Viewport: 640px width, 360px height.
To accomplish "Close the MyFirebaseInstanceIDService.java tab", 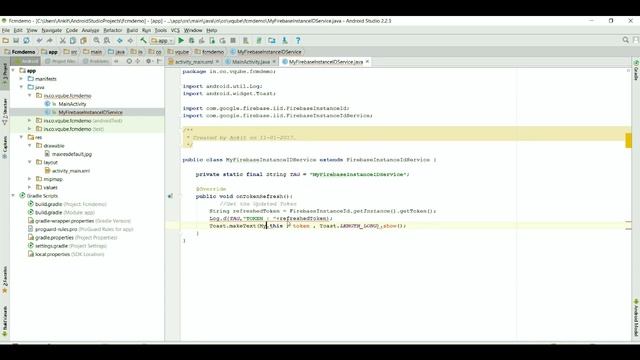I will click(367, 62).
